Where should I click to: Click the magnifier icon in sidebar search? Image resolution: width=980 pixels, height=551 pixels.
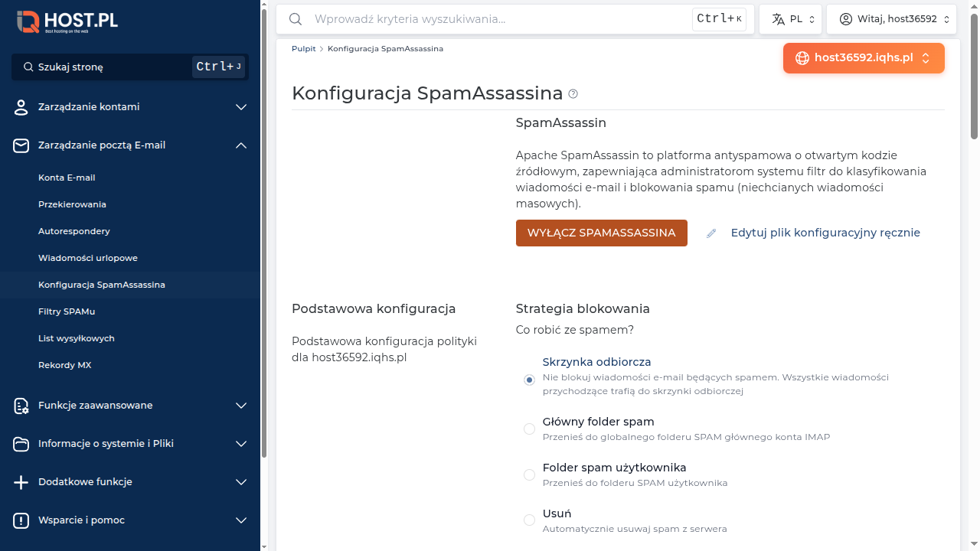pyautogui.click(x=28, y=67)
